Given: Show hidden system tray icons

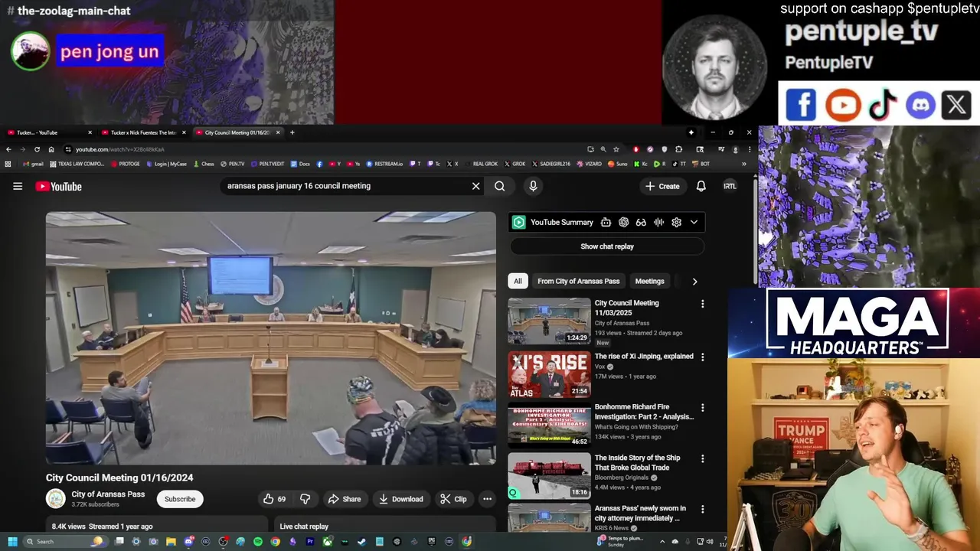Looking at the screenshot, I should tap(661, 541).
